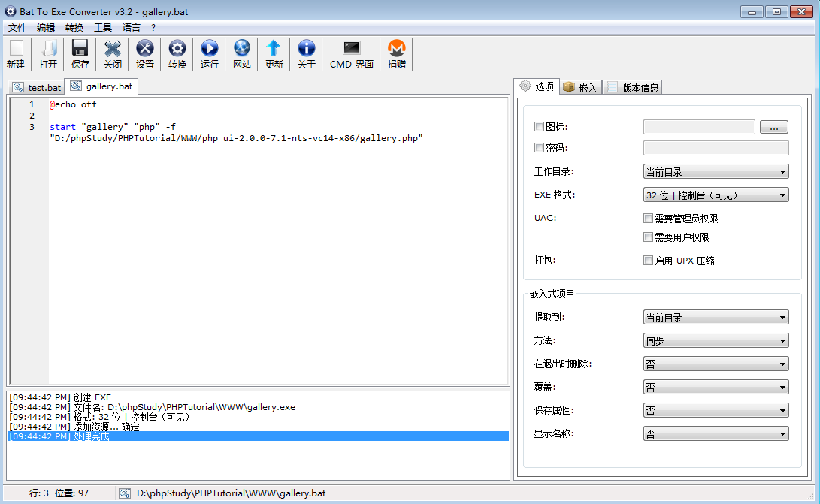Open the 语言 menu
The width and height of the screenshot is (820, 504).
point(132,28)
